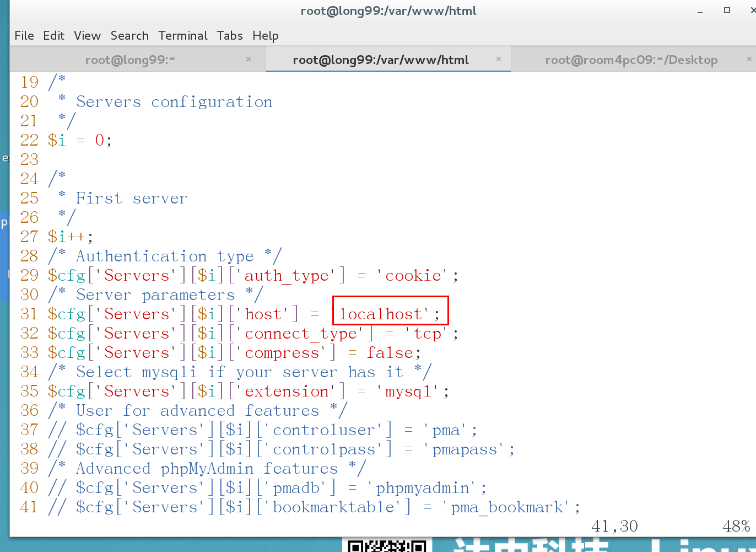This screenshot has height=552, width=756.
Task: Click the 'mysql' extension value
Action: click(x=408, y=391)
